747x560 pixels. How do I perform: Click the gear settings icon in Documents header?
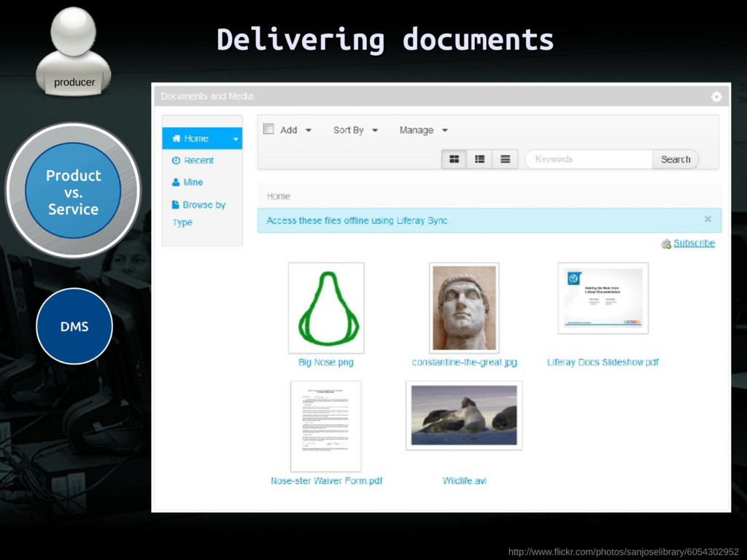[x=716, y=96]
